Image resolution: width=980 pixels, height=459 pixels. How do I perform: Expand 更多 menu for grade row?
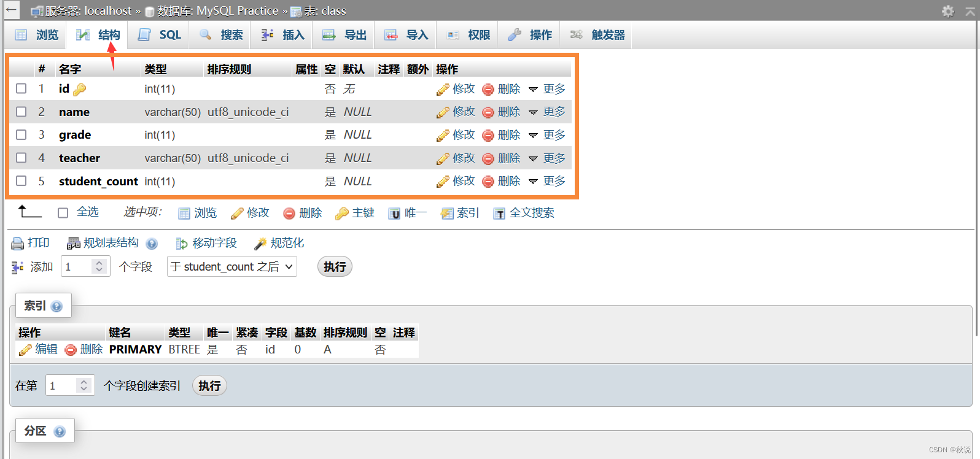coord(547,135)
